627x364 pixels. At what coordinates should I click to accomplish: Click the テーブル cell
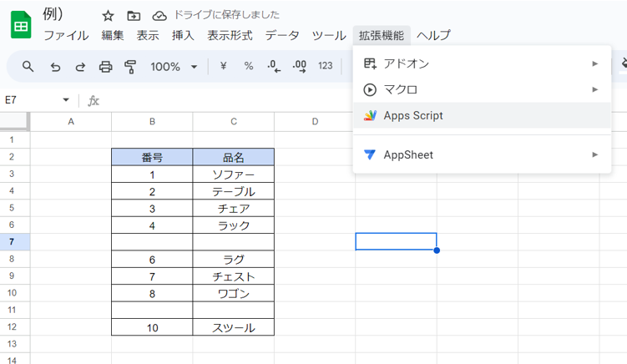click(234, 191)
